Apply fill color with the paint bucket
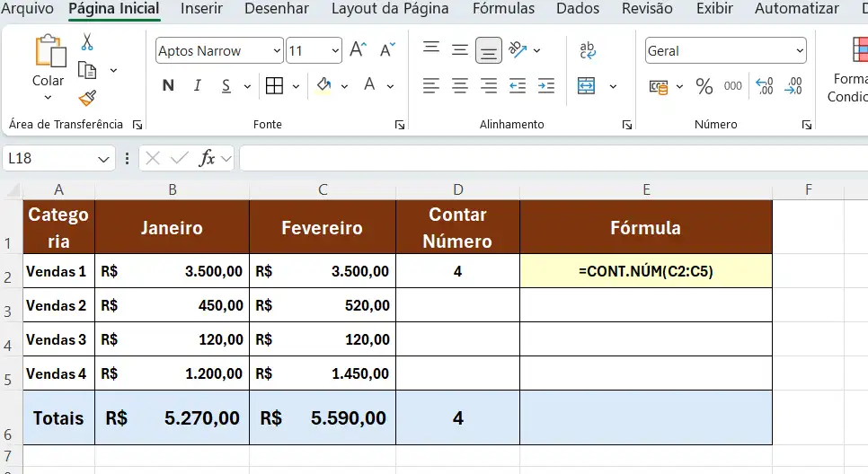The image size is (868, 474). (323, 85)
